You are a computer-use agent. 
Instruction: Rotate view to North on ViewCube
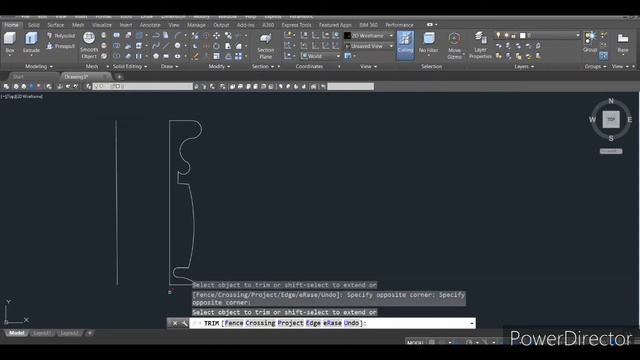611,101
